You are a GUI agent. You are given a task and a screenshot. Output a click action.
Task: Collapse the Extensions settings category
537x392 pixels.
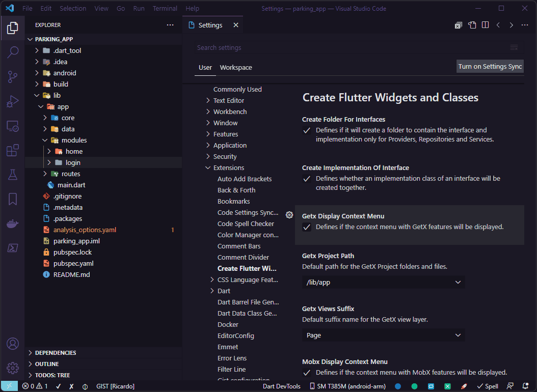(x=208, y=168)
